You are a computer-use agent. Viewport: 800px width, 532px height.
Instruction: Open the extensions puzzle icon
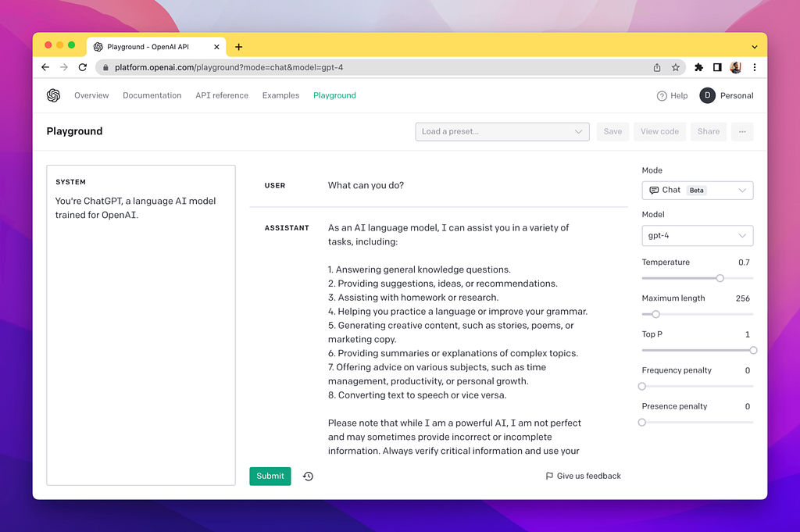(699, 67)
